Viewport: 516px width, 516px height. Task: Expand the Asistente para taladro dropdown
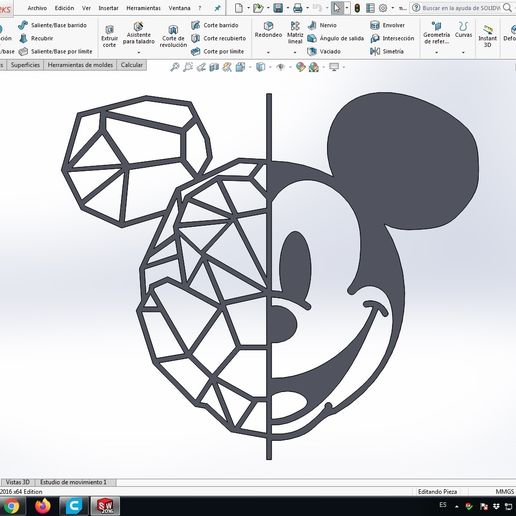[x=139, y=52]
